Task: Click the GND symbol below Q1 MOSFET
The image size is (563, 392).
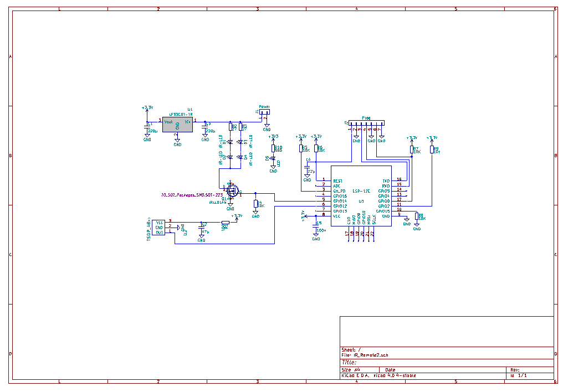Action: pos(230,207)
